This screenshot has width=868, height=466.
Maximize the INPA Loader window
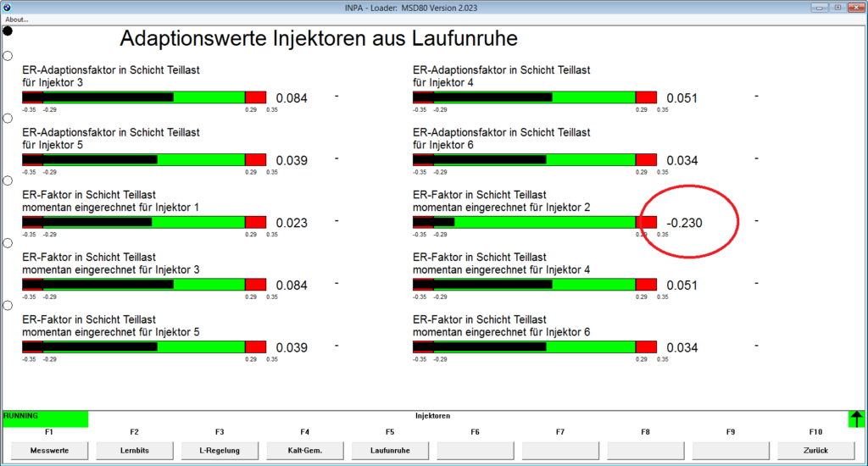pyautogui.click(x=837, y=7)
